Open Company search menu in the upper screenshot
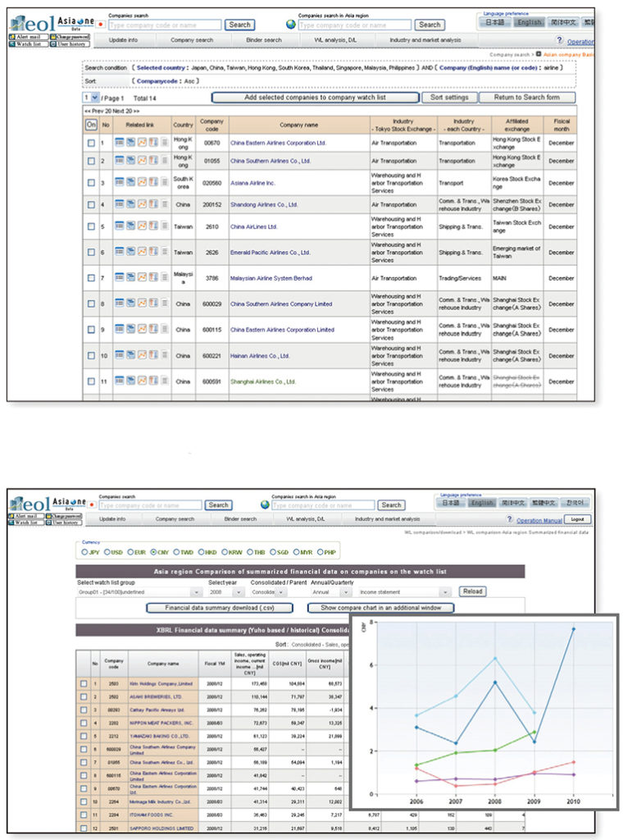Viewport: 628px width, 840px height. [192, 40]
